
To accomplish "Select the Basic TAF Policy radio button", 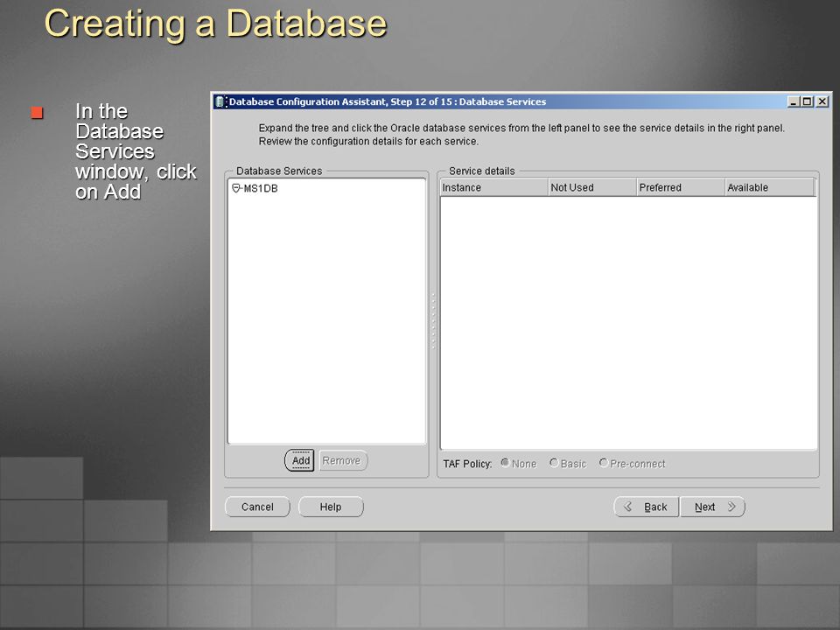I will pyautogui.click(x=554, y=463).
